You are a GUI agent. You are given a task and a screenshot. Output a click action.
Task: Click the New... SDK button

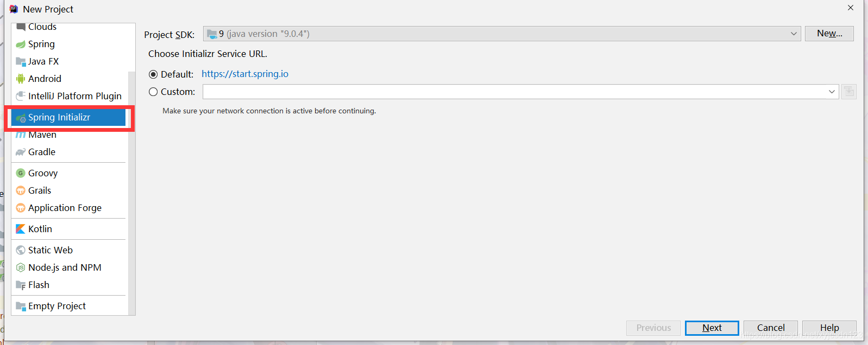(829, 34)
